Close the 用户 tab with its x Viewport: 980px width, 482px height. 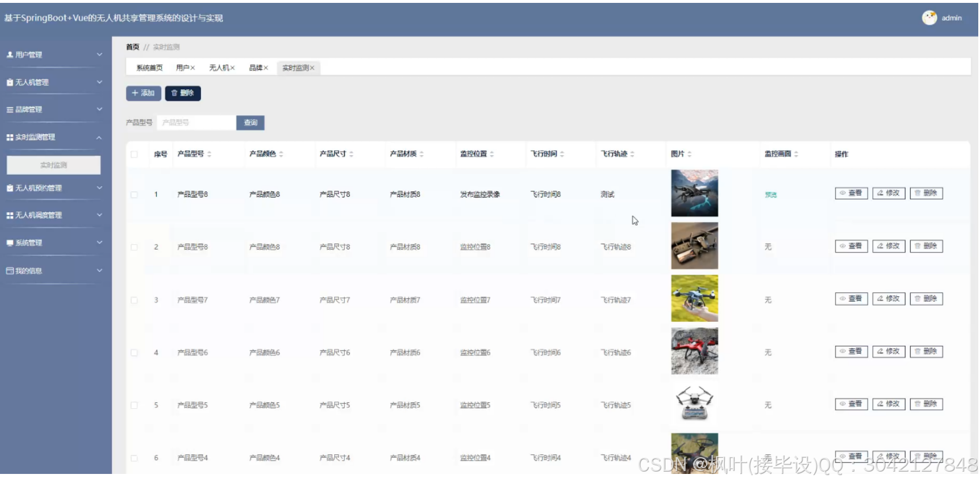193,68
